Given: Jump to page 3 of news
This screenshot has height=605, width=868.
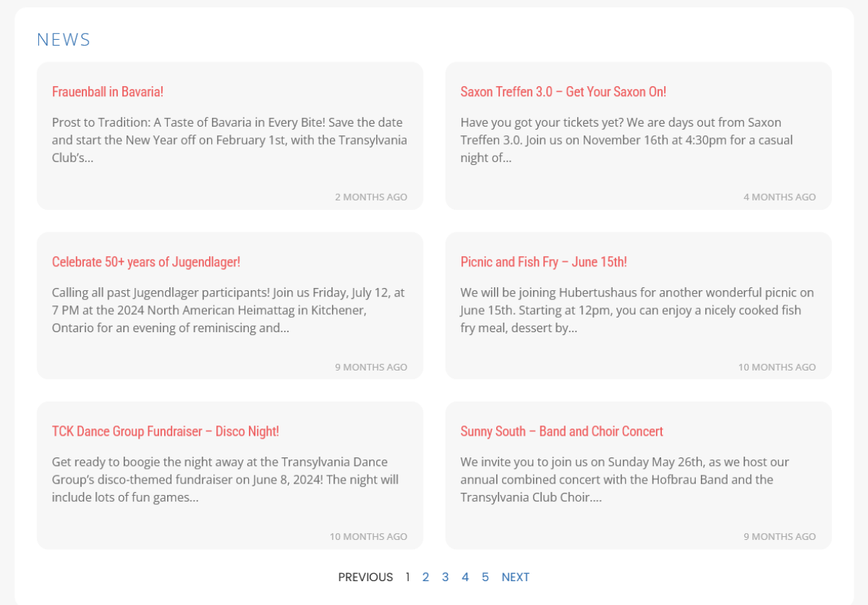Looking at the screenshot, I should pyautogui.click(x=445, y=577).
